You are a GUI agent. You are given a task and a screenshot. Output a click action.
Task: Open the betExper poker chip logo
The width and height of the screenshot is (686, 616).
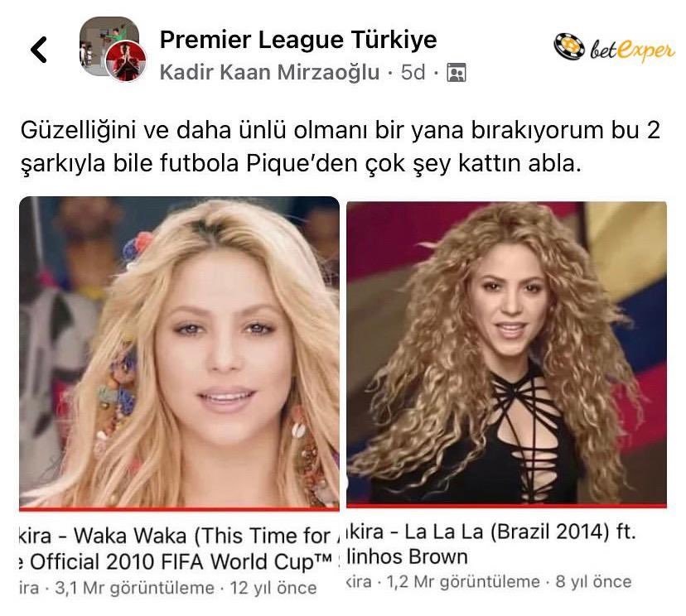point(569,46)
